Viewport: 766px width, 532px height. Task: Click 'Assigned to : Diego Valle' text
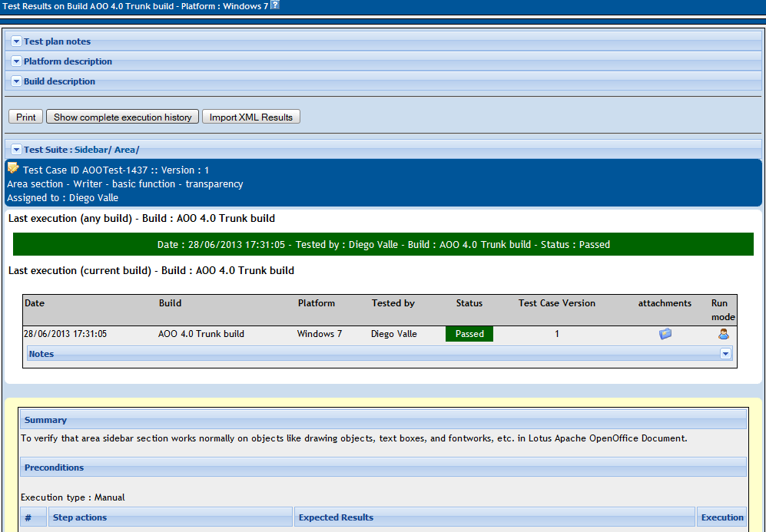click(x=62, y=197)
